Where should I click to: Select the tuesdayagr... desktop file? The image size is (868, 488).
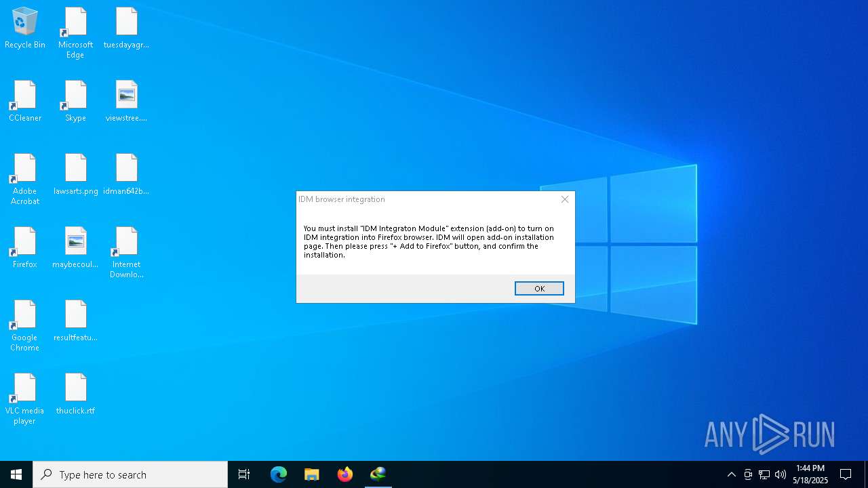126,28
